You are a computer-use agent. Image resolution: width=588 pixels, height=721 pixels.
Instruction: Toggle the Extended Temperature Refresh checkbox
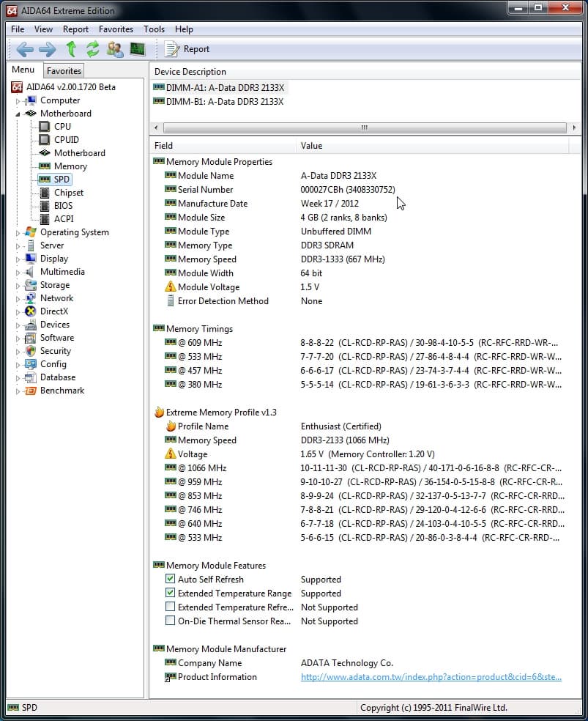click(x=170, y=607)
